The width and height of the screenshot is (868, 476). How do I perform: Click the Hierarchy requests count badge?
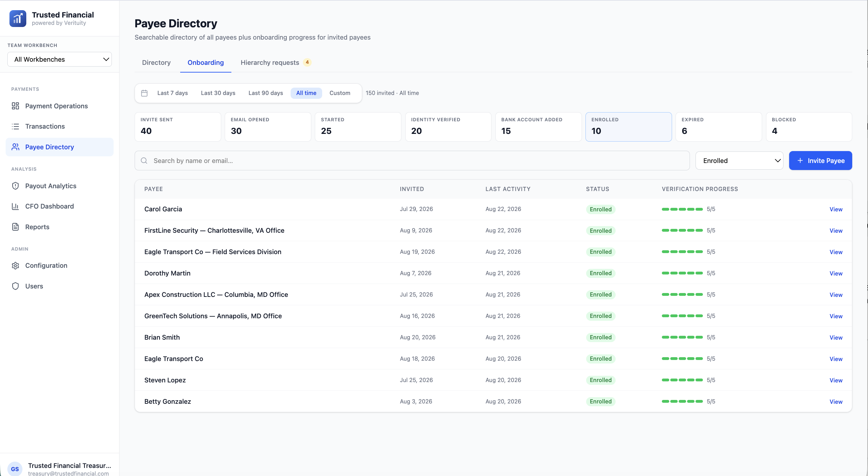coord(307,62)
